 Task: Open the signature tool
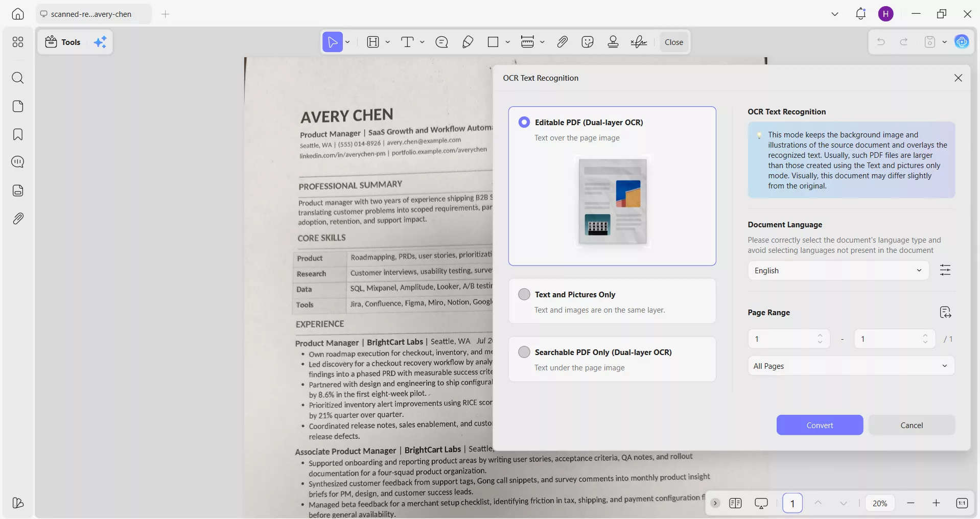[639, 42]
